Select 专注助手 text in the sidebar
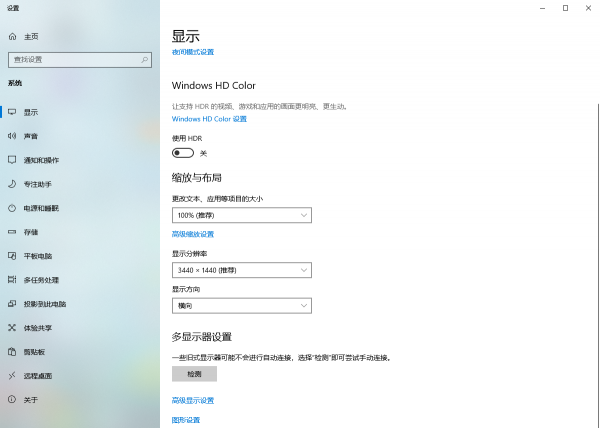 pyautogui.click(x=38, y=184)
